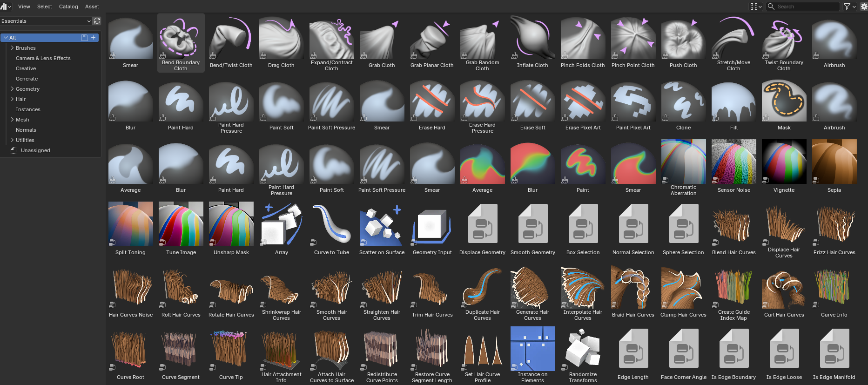Viewport: 868px width, 385px height.
Task: Choose the Vignette effect asset
Action: click(784, 168)
